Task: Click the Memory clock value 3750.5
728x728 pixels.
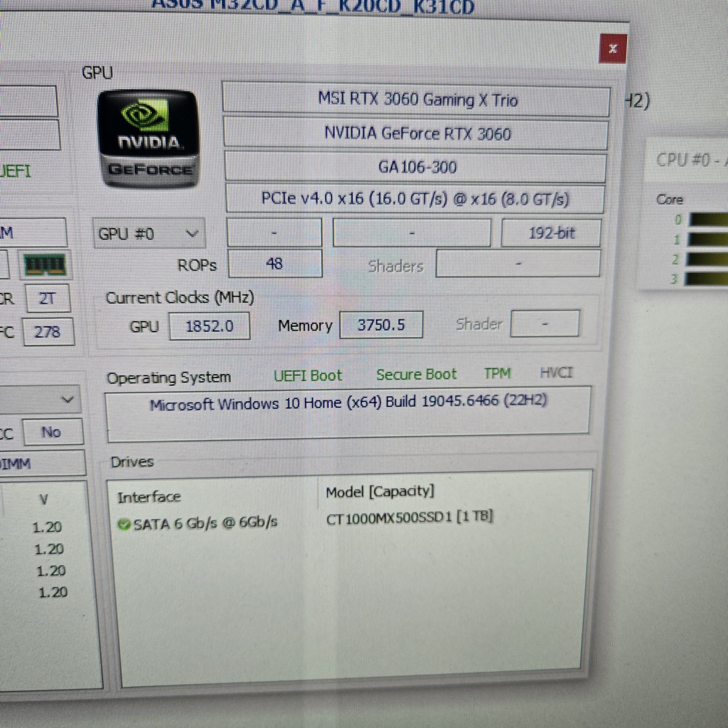Action: 381,324
